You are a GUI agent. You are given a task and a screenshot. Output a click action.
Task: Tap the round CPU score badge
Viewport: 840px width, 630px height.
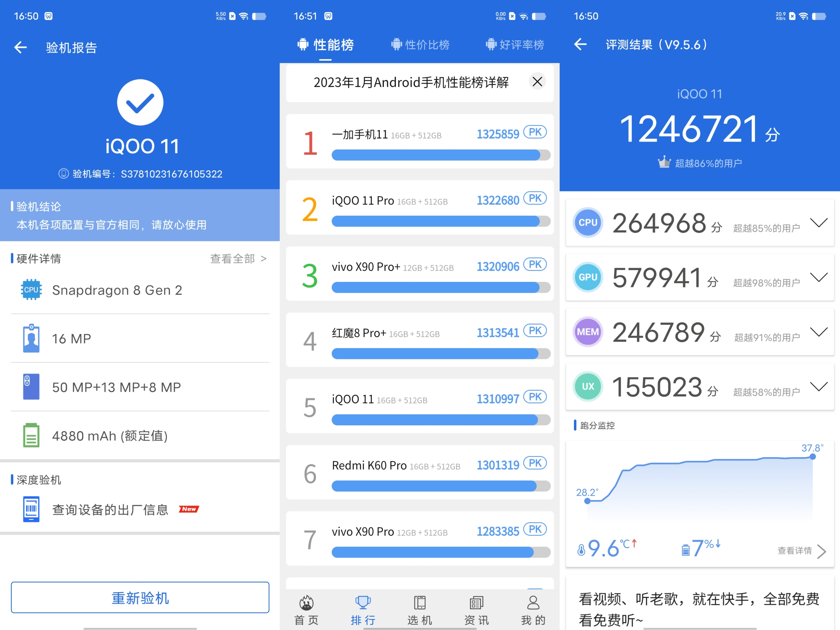click(588, 222)
